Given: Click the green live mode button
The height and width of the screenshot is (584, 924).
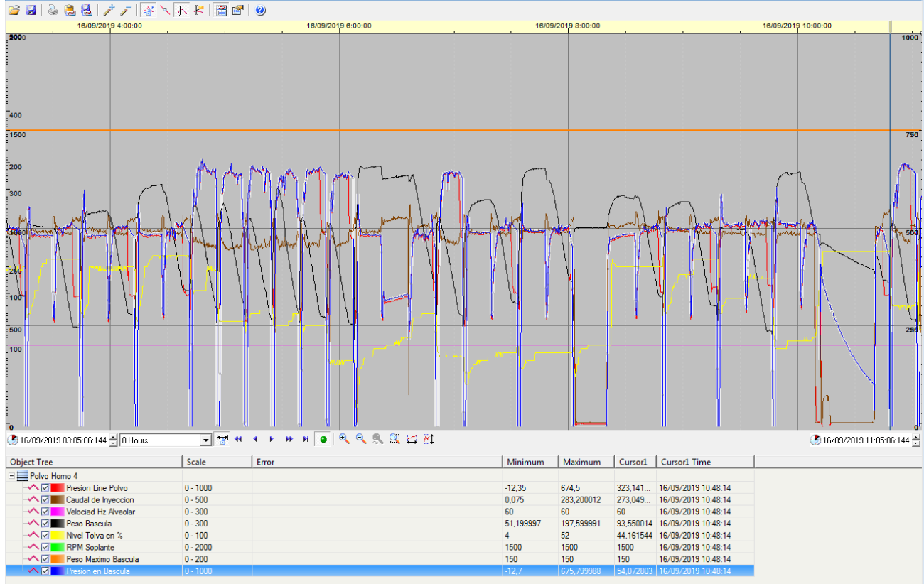Looking at the screenshot, I should click(x=323, y=440).
